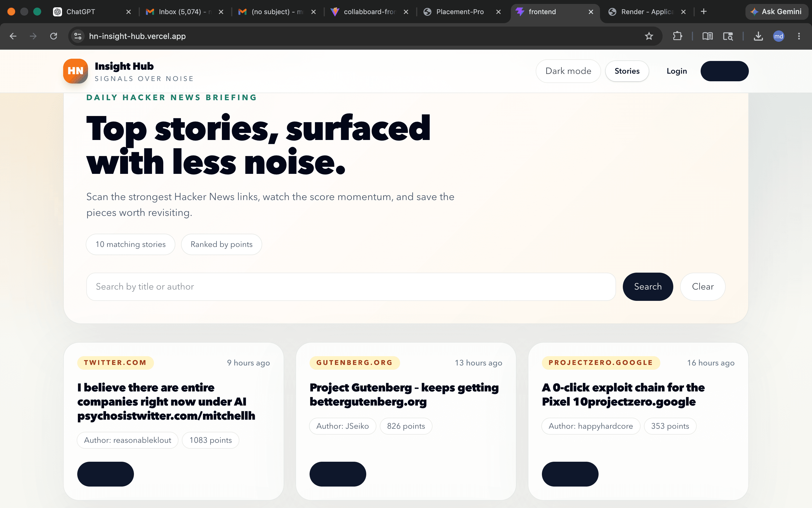Viewport: 812px width, 508px height.
Task: Click the '826 points' pill
Action: click(x=406, y=426)
